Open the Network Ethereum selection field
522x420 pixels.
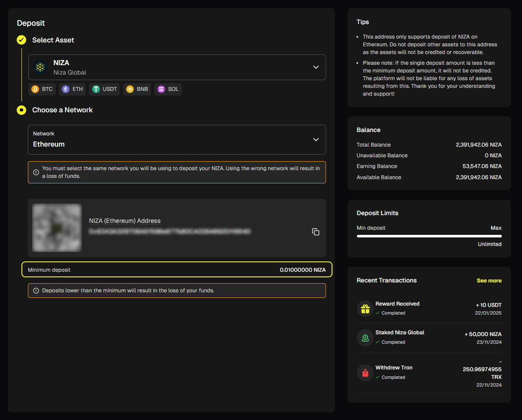tap(177, 140)
